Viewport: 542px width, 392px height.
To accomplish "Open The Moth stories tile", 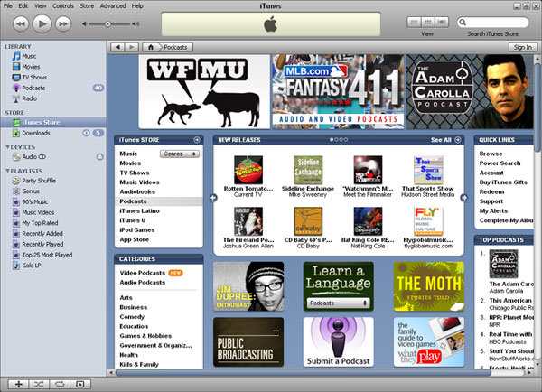I will [428, 286].
